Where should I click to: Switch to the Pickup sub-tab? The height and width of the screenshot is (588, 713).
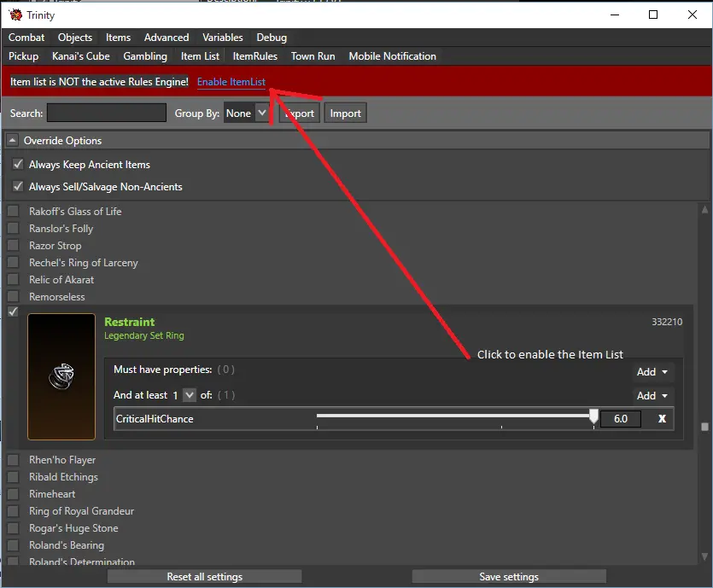click(24, 55)
